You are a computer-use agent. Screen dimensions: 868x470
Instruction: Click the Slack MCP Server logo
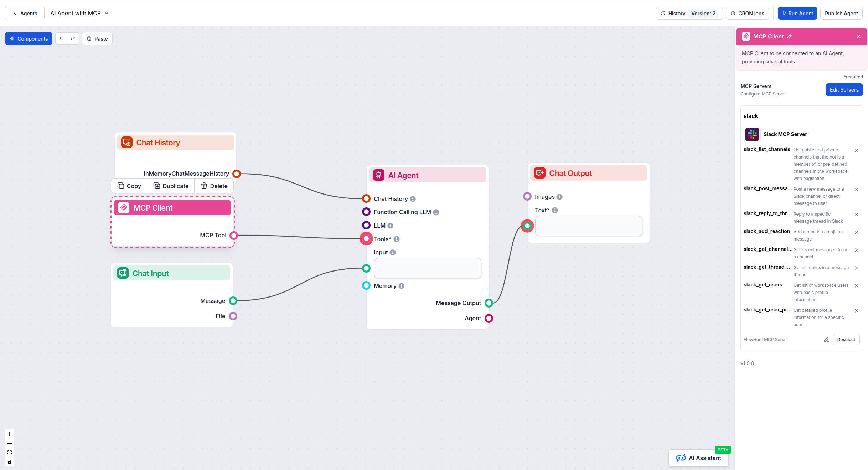(752, 134)
